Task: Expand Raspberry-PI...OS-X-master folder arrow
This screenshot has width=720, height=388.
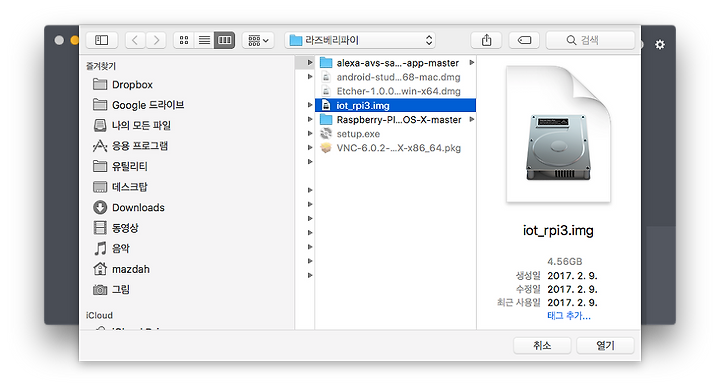Action: pyautogui.click(x=472, y=119)
